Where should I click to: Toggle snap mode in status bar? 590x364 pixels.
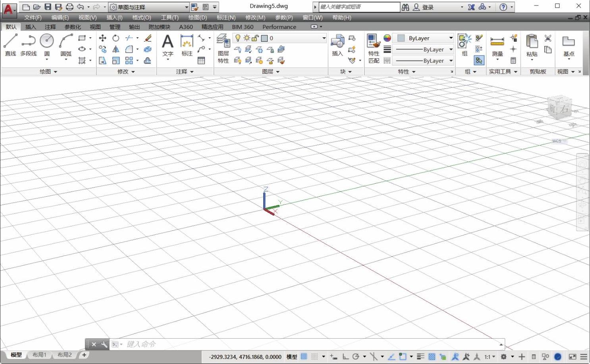tap(314, 356)
